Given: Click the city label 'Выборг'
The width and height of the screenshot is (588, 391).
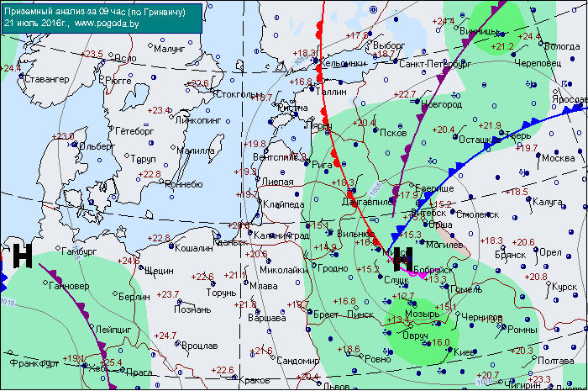Looking at the screenshot, I should [388, 45].
